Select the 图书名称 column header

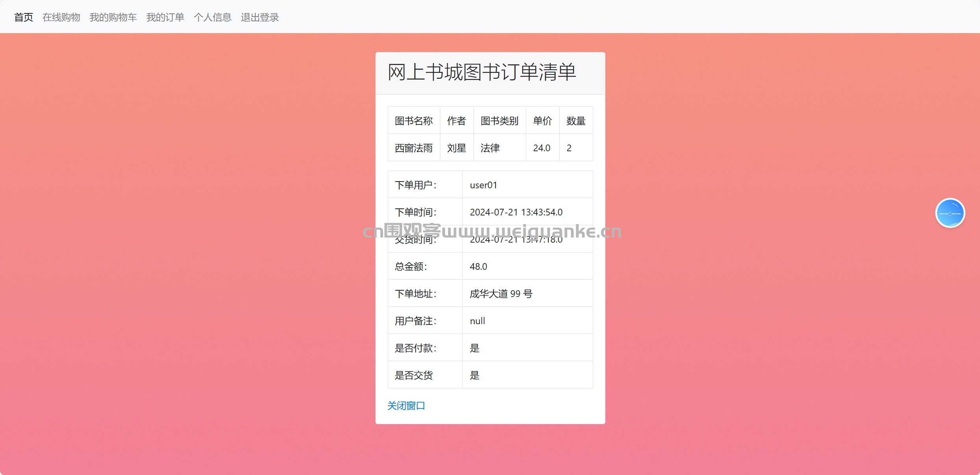(414, 121)
